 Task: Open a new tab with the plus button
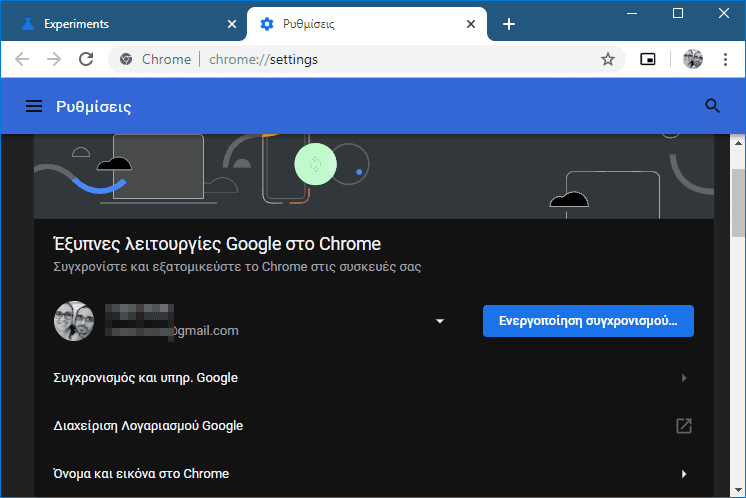click(x=509, y=24)
